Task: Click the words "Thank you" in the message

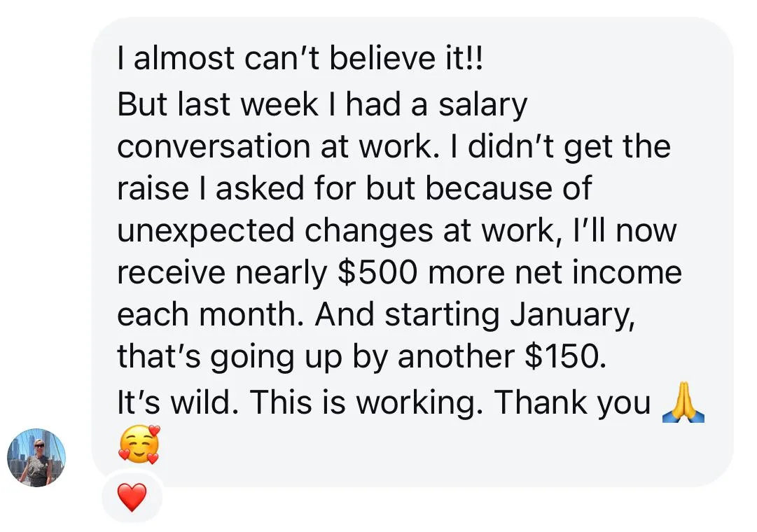Action: point(572,403)
